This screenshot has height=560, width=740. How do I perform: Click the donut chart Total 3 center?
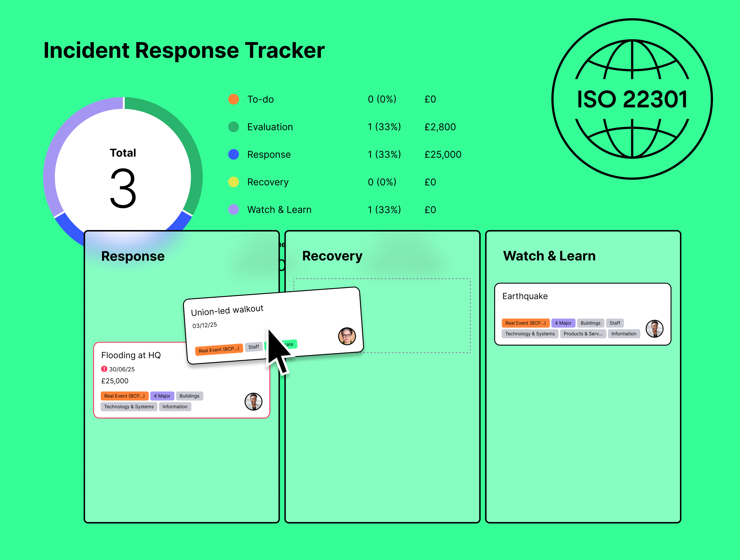pyautogui.click(x=123, y=177)
